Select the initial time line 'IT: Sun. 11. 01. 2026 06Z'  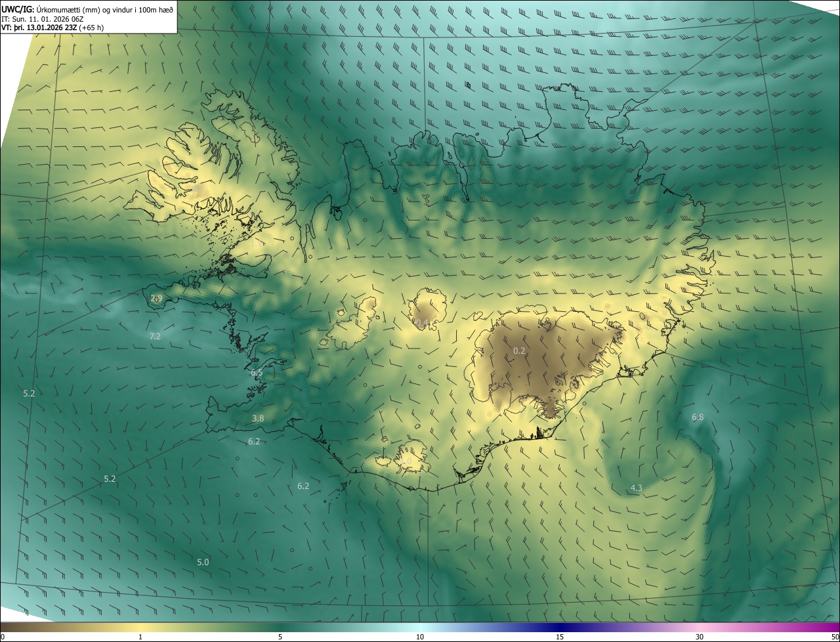(43, 18)
